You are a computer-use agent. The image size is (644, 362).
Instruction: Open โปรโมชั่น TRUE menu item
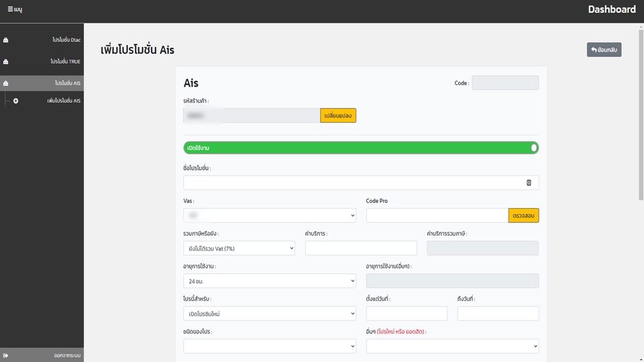(42, 62)
